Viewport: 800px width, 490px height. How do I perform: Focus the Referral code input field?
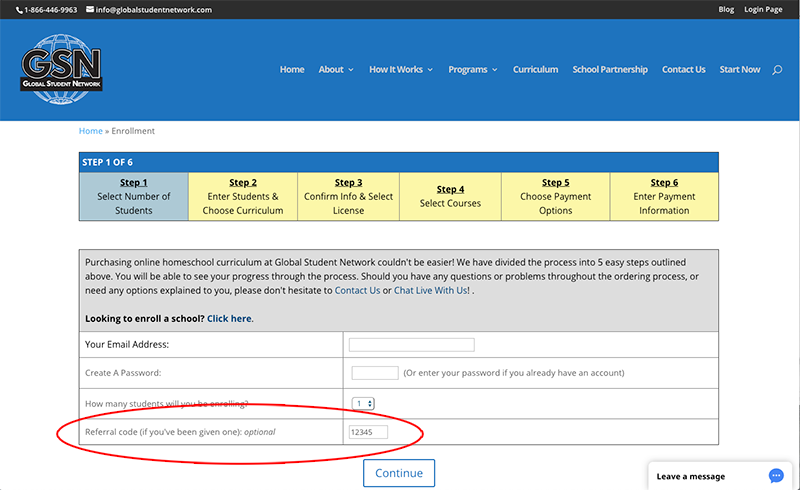pos(368,432)
